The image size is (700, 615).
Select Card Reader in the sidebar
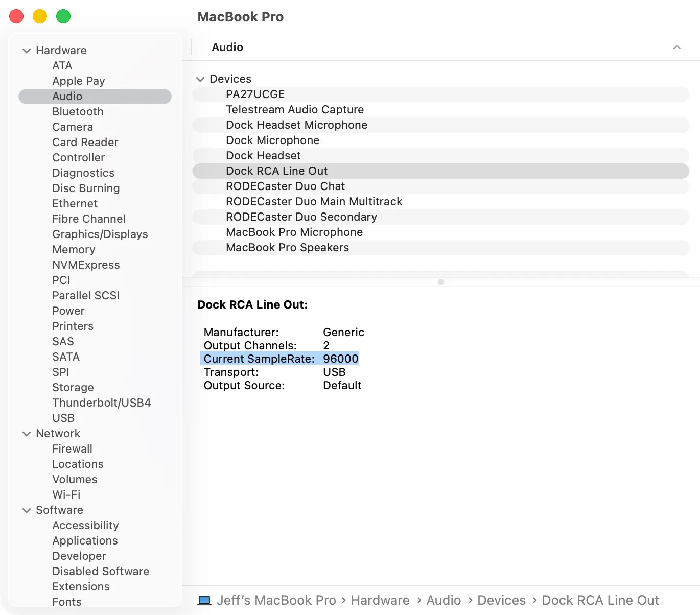tap(85, 143)
